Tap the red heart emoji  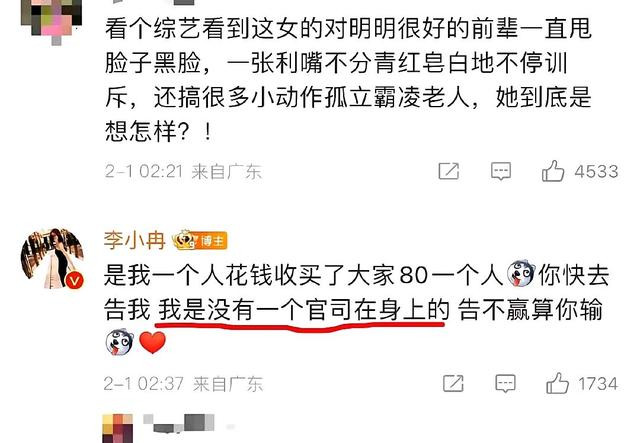(153, 342)
